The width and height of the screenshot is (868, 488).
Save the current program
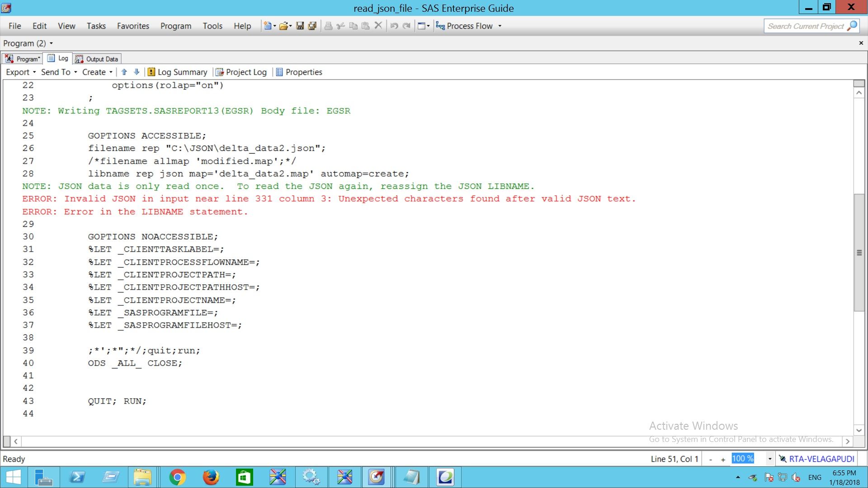point(299,26)
